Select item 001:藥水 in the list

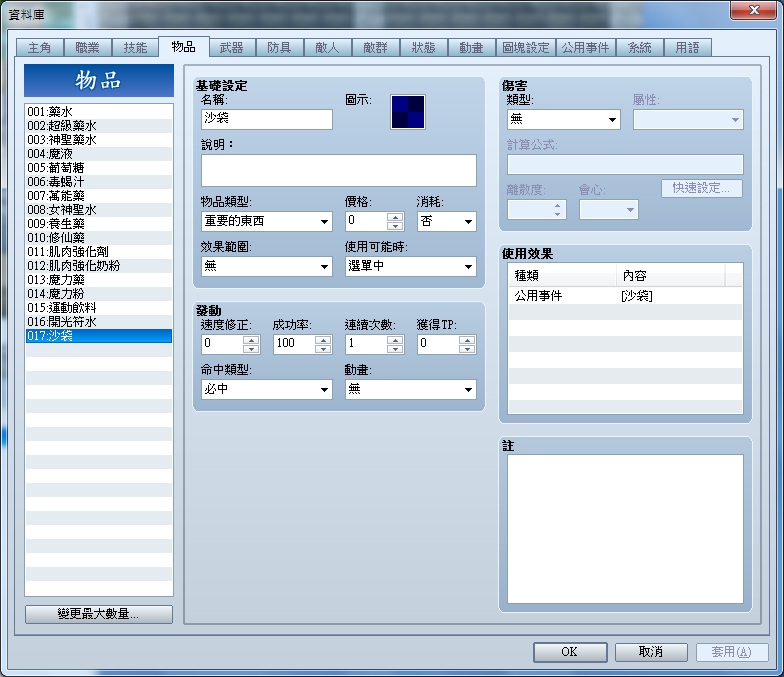pos(99,112)
